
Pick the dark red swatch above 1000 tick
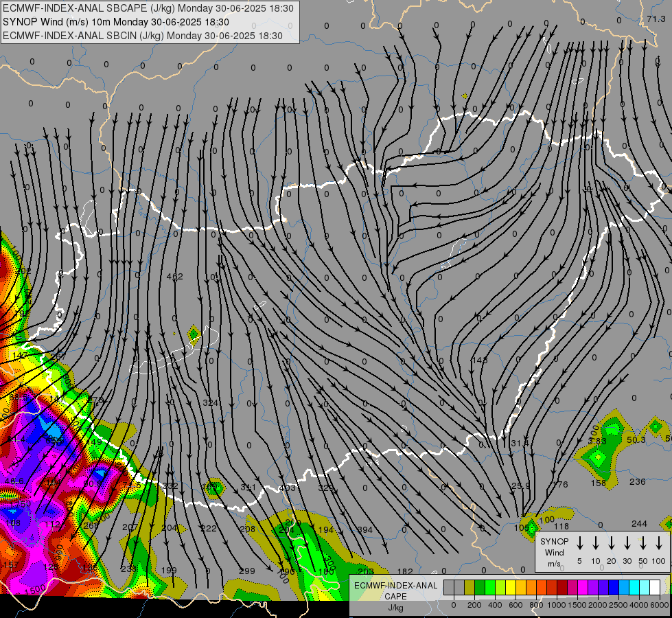click(562, 587)
